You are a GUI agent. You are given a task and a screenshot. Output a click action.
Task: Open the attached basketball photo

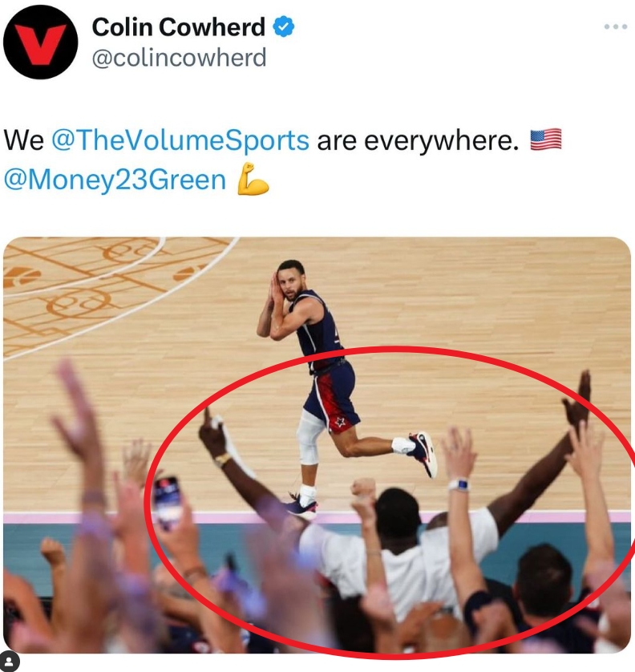click(317, 445)
